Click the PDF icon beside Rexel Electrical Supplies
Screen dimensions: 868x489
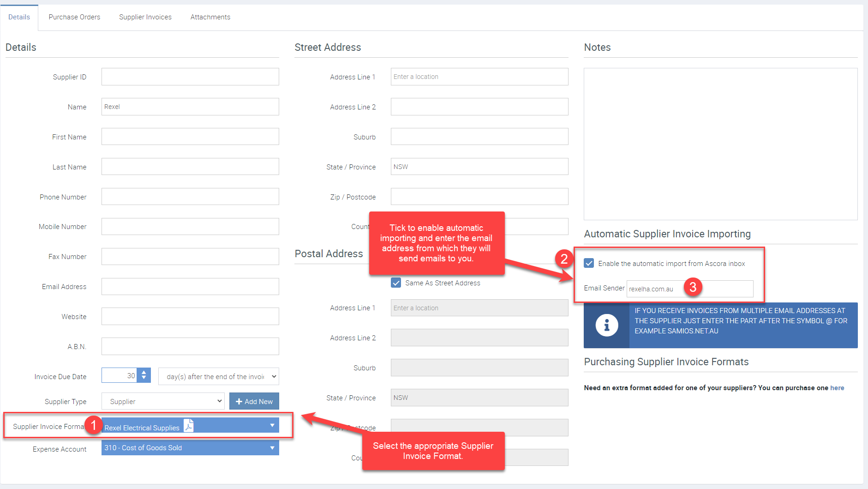(189, 425)
